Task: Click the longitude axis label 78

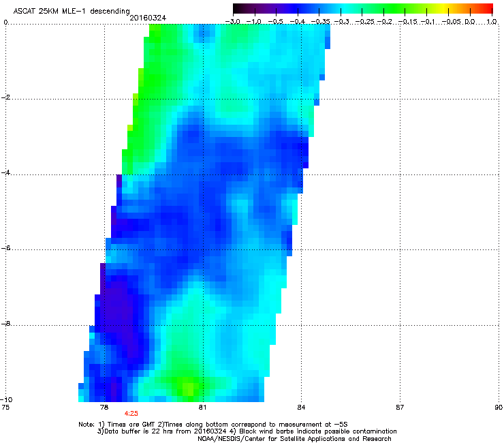Action: (104, 408)
